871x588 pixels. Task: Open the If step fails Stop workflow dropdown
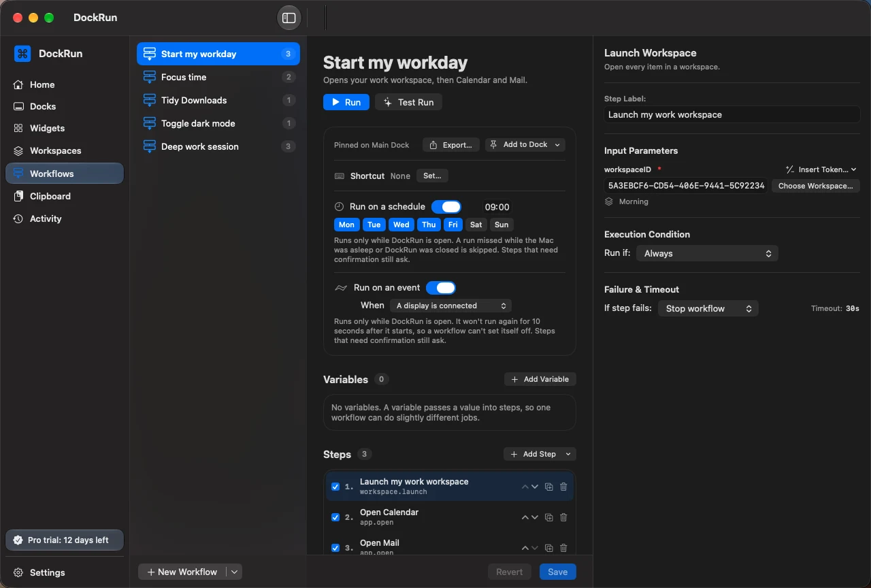(708, 308)
